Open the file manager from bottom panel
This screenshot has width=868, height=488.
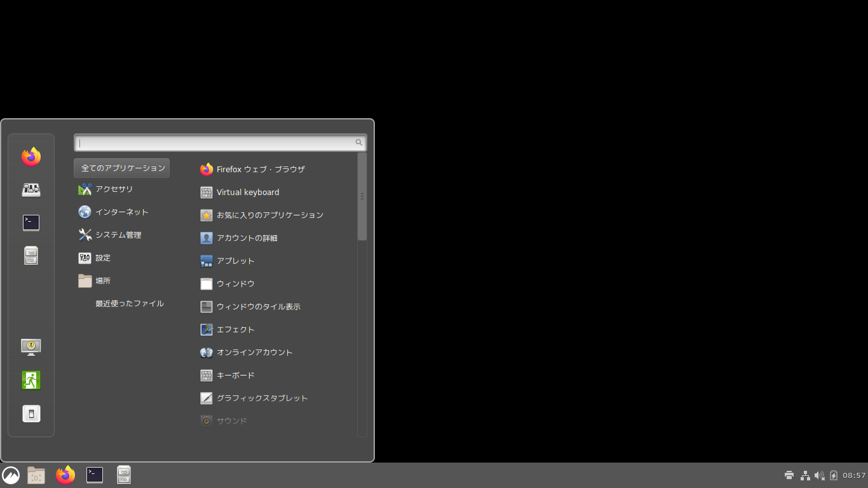pyautogui.click(x=124, y=475)
